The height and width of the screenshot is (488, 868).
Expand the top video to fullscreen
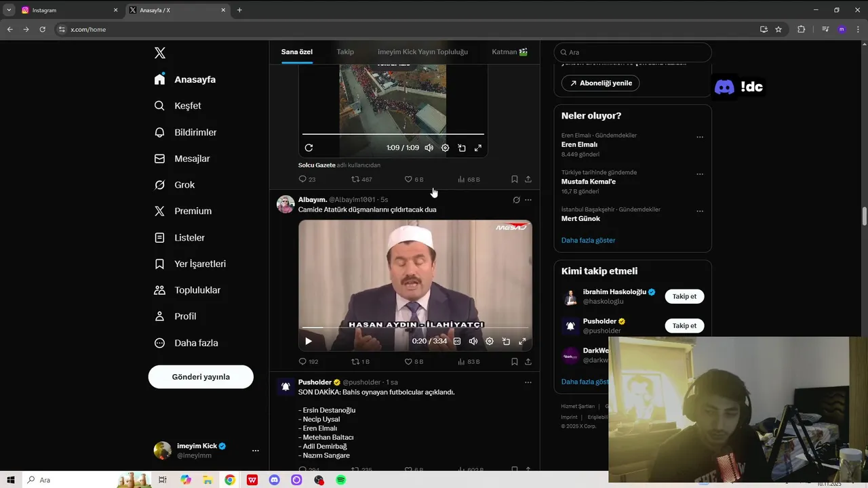(x=477, y=148)
